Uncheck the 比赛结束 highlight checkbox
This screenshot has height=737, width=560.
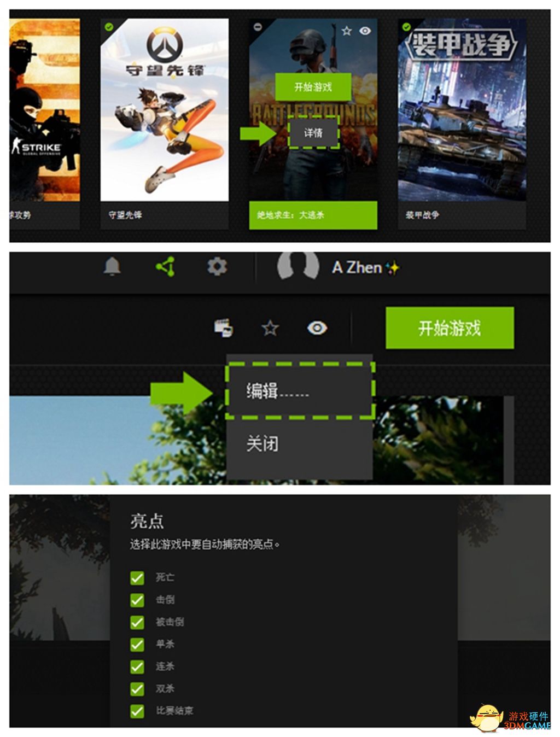137,711
